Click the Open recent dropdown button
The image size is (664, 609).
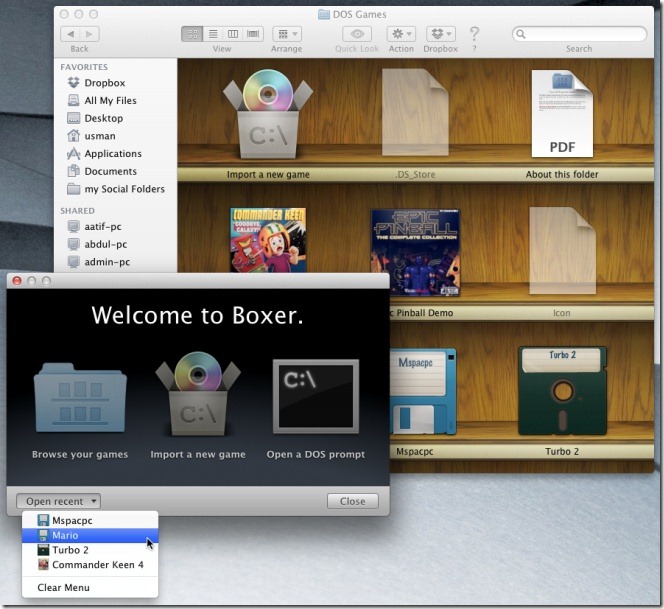(58, 501)
